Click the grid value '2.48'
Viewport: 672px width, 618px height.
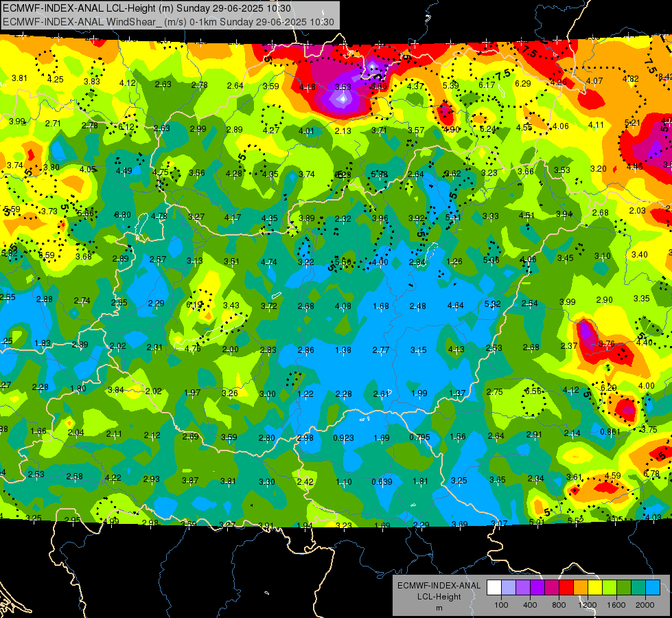tap(418, 306)
